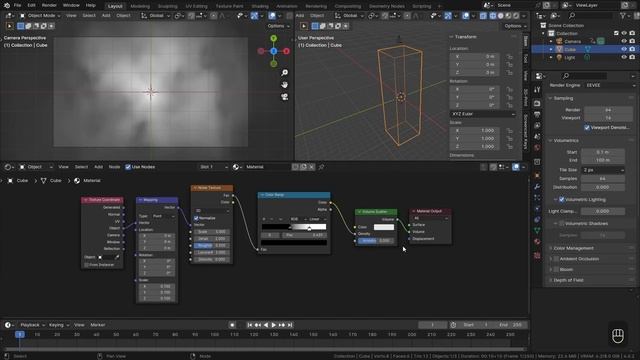Click Color Ramp gradient bar
This screenshot has height=360, width=640.
tap(294, 227)
